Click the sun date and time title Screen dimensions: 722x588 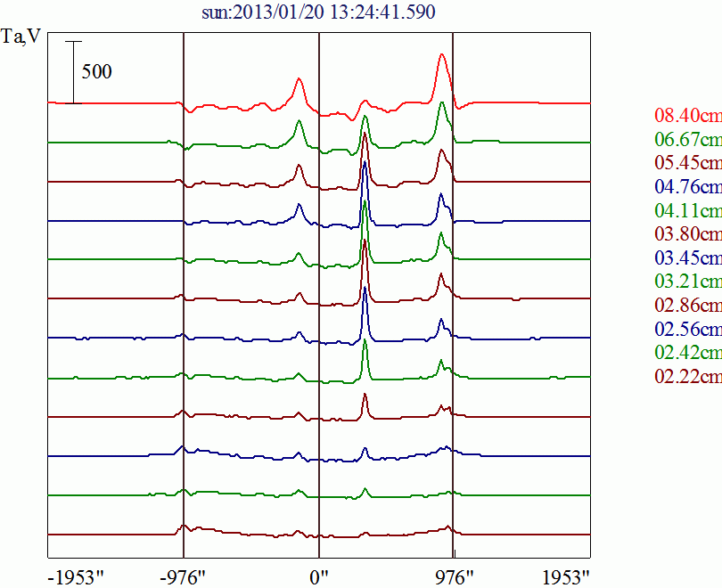click(x=318, y=12)
